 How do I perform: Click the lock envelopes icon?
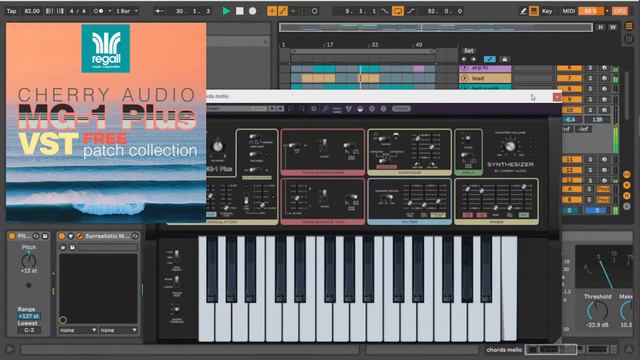pyautogui.click(x=504, y=60)
